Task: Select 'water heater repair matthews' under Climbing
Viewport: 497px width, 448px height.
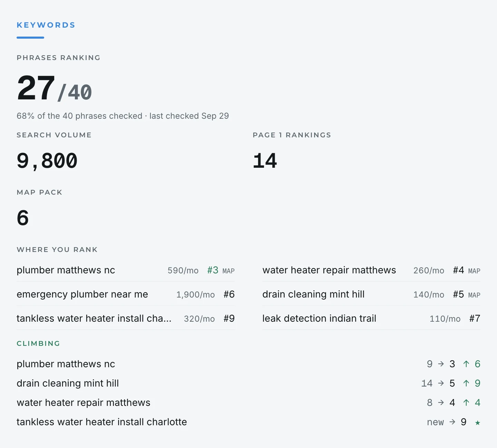Action: [x=84, y=403]
